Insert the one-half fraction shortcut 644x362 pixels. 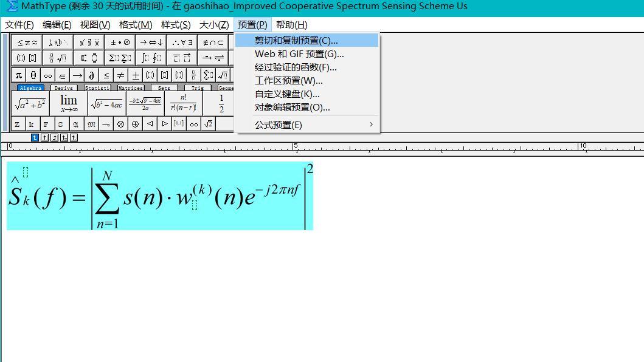pos(222,103)
